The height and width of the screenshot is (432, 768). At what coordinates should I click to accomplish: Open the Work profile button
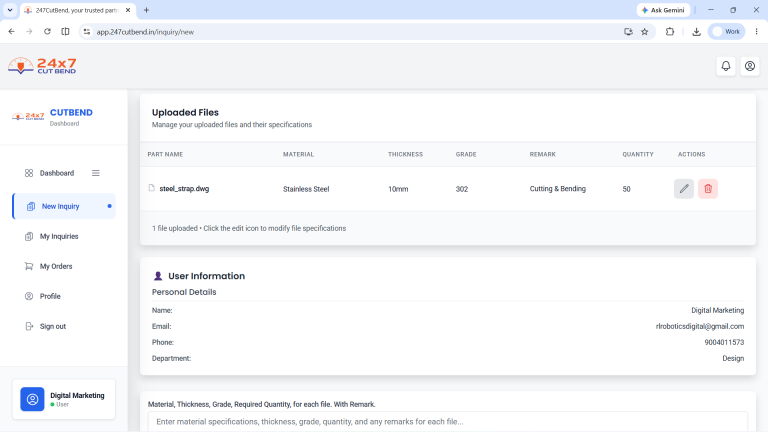(726, 31)
